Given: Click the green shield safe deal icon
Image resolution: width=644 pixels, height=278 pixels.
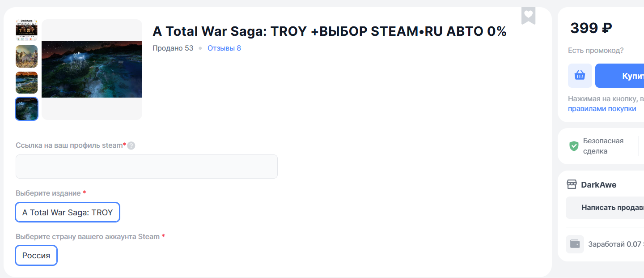Looking at the screenshot, I should coord(574,146).
